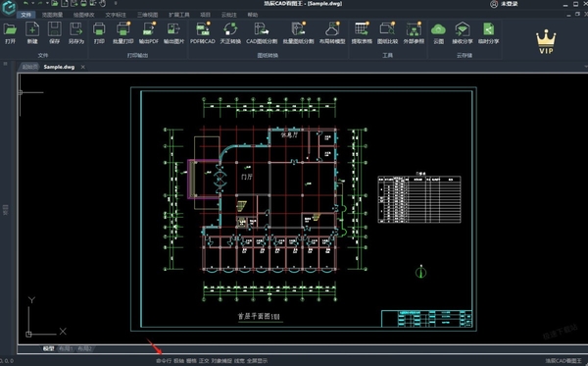
Task: Export drawing using 输出PDF icon
Action: pyautogui.click(x=149, y=33)
